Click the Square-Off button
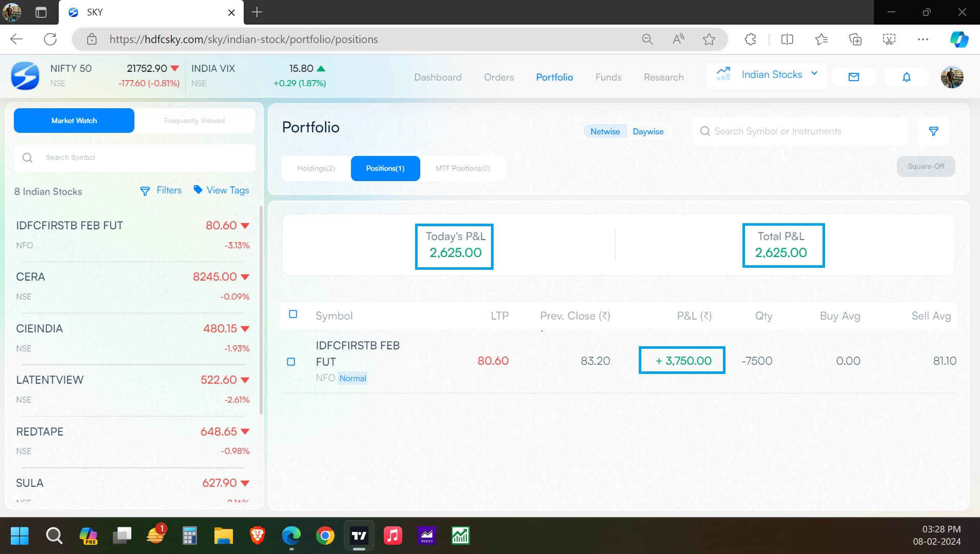The image size is (980, 554). coord(925,166)
